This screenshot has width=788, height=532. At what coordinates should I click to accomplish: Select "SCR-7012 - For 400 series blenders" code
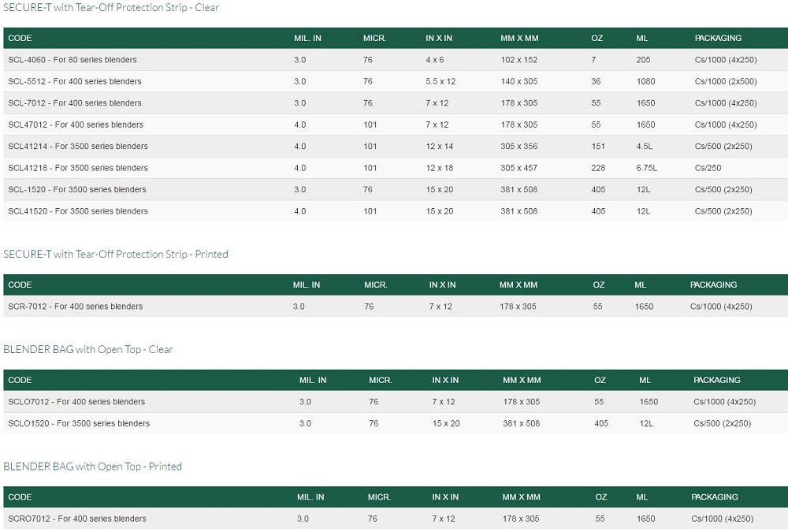76,307
